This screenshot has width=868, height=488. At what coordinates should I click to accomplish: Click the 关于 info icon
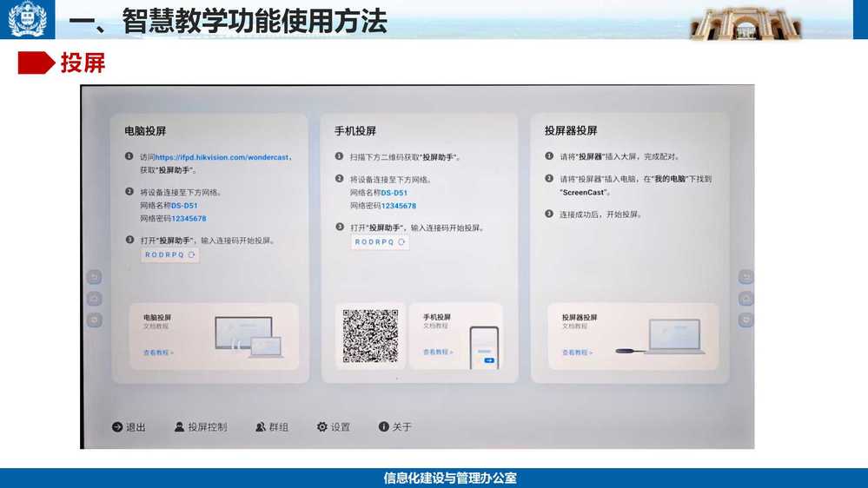point(383,427)
